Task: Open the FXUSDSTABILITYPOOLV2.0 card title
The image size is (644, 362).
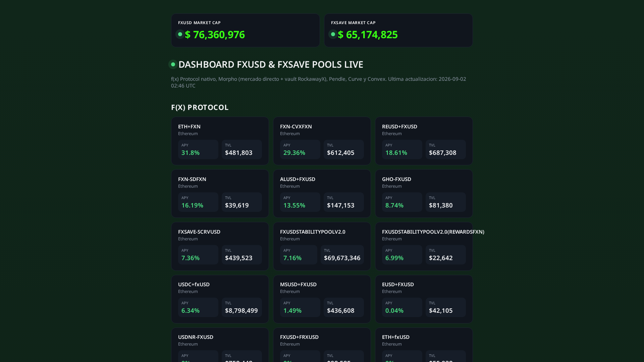Action: (313, 232)
